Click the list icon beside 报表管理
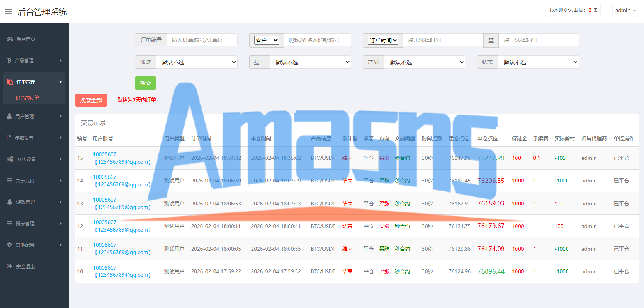Screen dimensions: 644x308 (10, 223)
